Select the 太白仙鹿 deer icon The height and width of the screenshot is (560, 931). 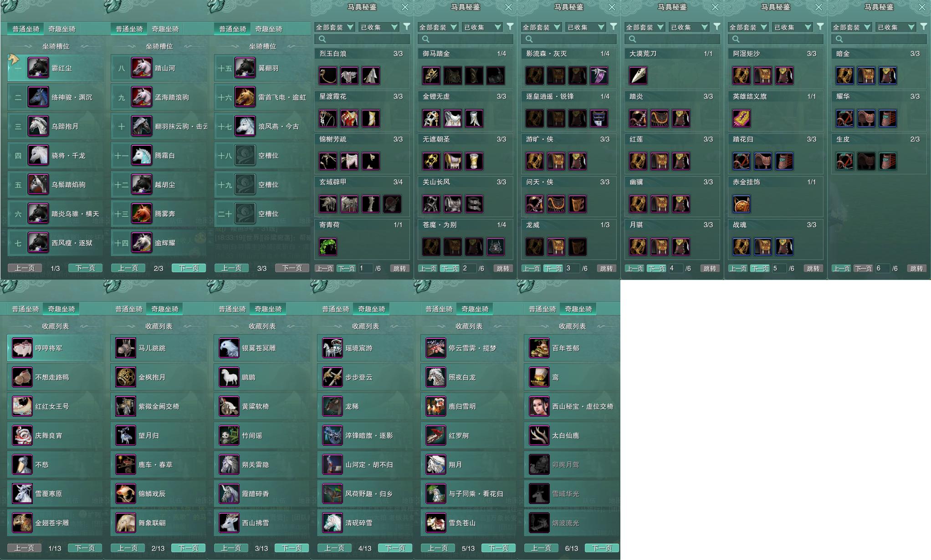point(539,435)
